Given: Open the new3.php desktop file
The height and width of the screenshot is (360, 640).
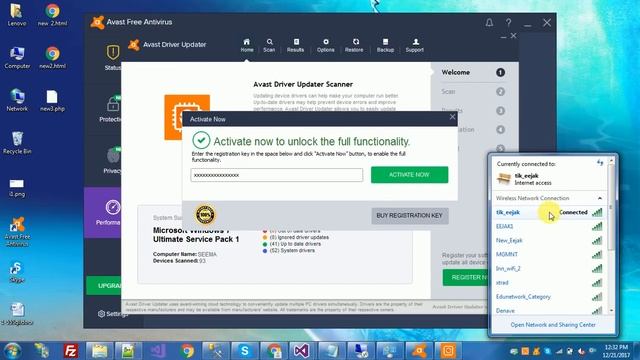Looking at the screenshot, I should point(52,100).
